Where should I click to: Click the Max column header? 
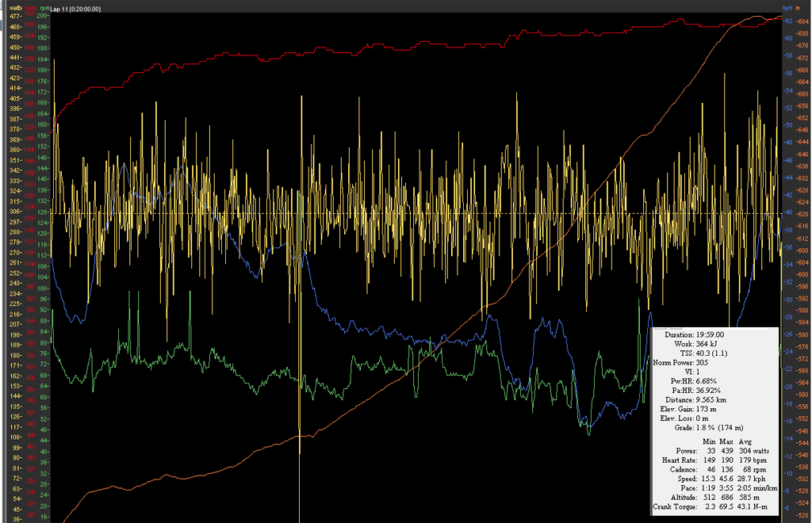point(727,441)
